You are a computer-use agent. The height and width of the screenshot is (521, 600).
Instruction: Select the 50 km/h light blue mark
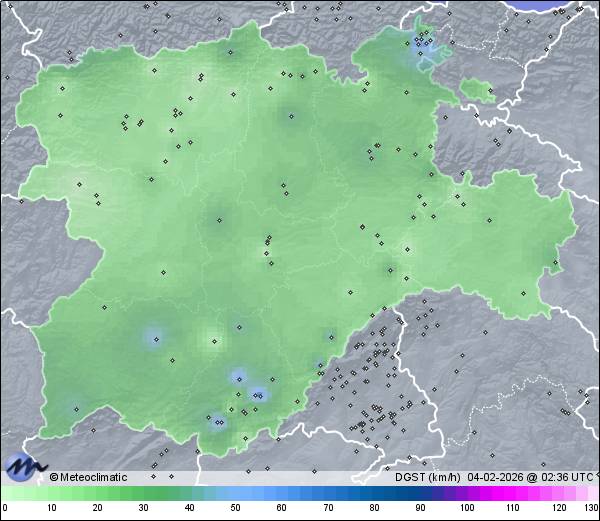(x=235, y=508)
